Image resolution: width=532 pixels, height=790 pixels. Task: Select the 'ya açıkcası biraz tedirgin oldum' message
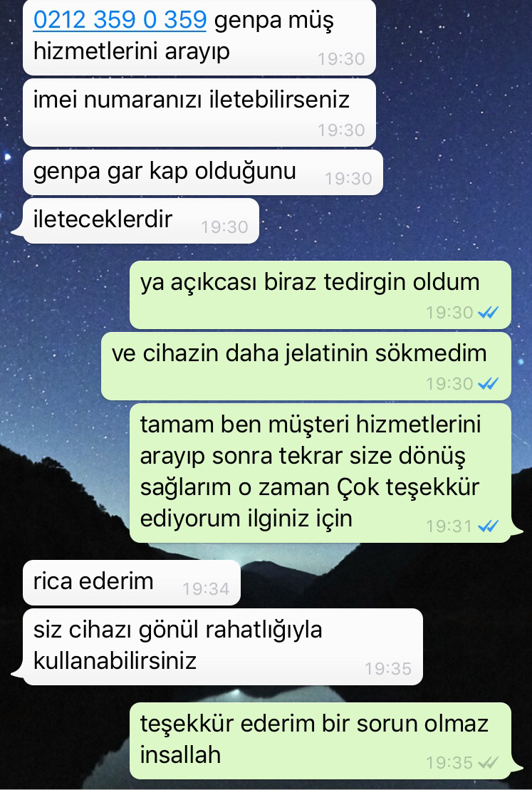pos(320,295)
